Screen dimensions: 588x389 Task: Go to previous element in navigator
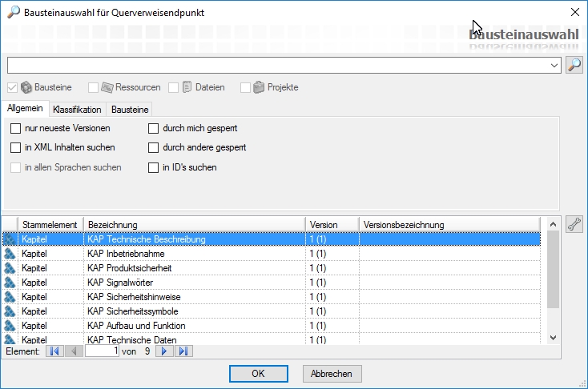(x=74, y=351)
